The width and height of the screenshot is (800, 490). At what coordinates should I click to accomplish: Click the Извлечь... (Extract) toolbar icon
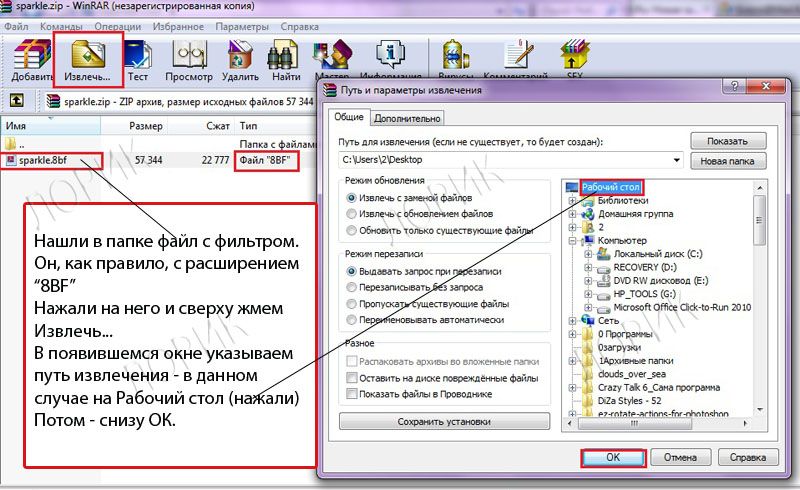click(x=88, y=54)
